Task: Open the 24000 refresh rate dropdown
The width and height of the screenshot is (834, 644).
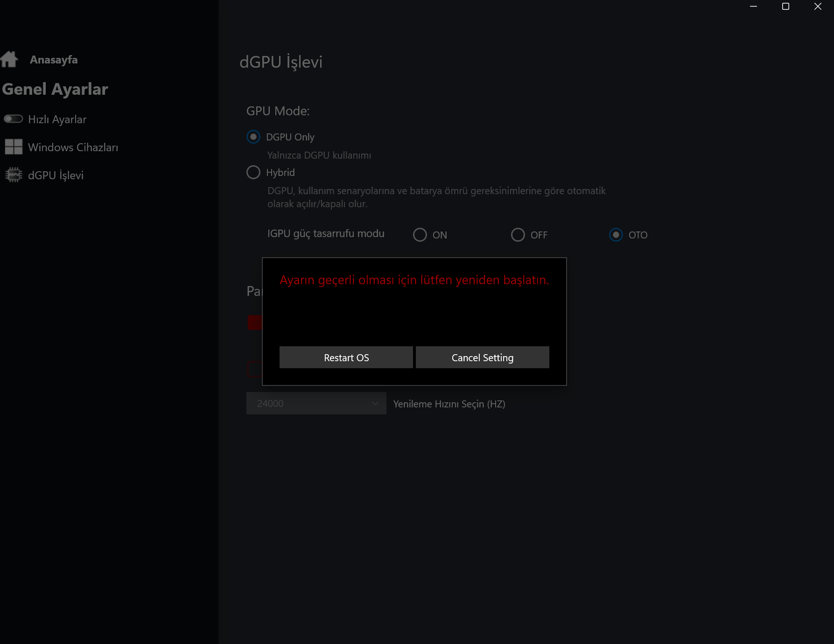Action: (316, 403)
